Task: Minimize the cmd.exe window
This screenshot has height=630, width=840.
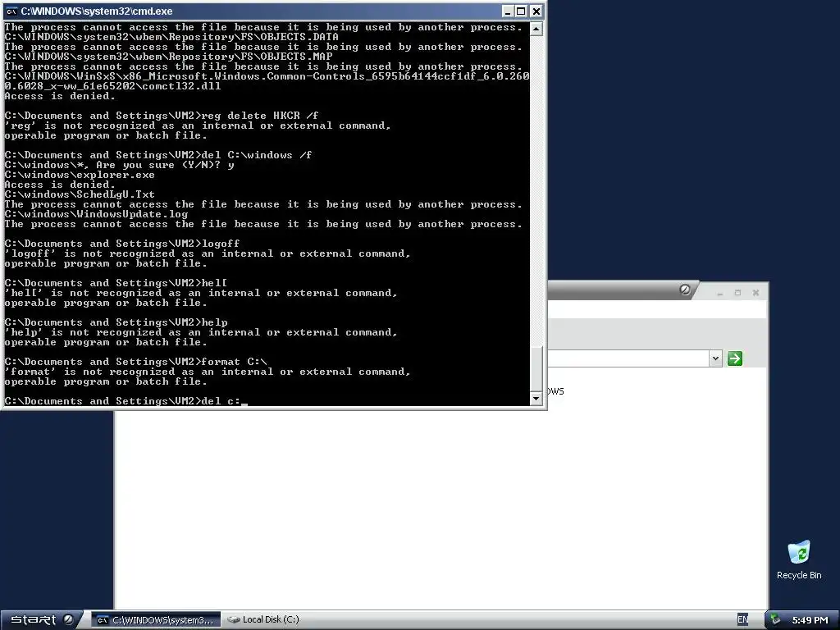Action: coord(508,11)
